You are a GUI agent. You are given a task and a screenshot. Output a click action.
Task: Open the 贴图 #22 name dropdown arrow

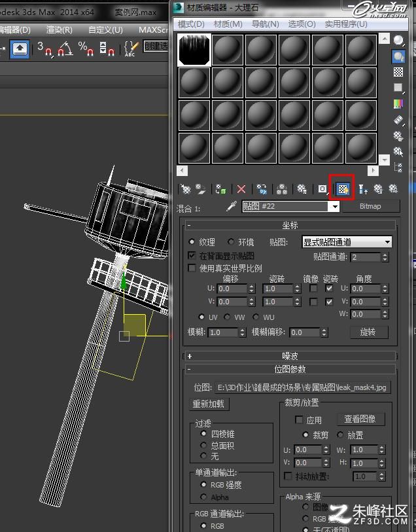334,206
